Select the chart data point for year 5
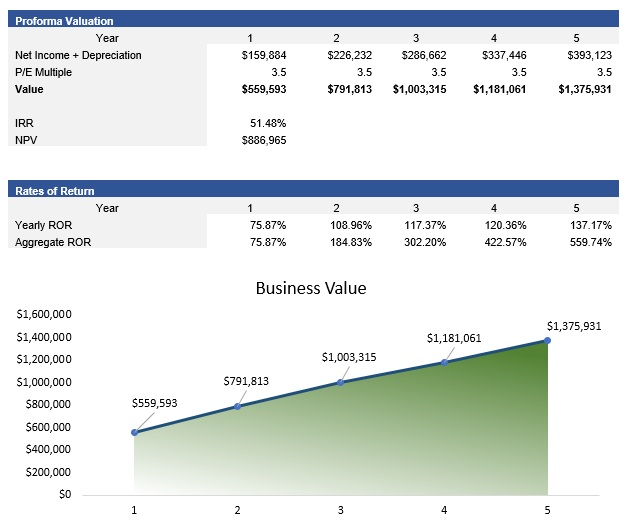The image size is (629, 523). 547,341
